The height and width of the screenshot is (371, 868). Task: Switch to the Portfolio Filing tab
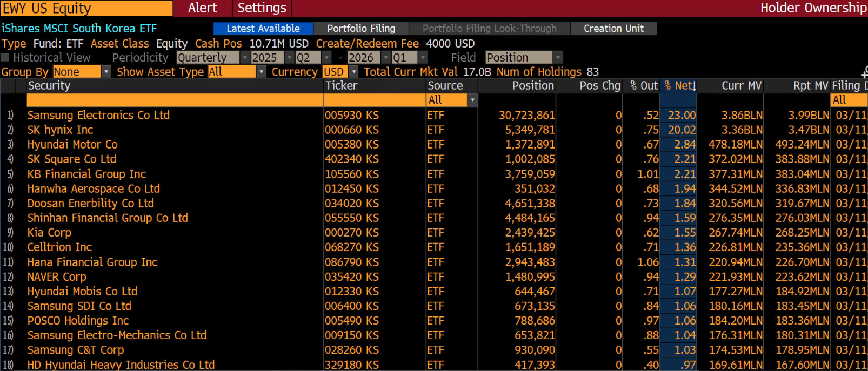(x=360, y=29)
